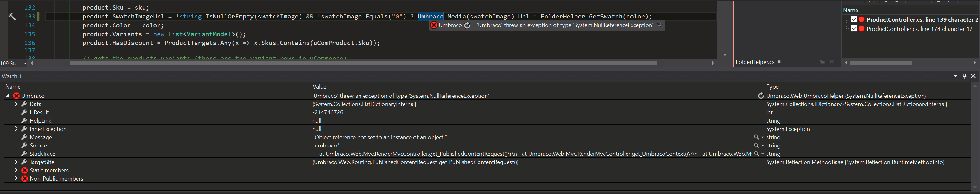
Task: Click the type 'Umbraco.Web.UmbracoHelper {System.NullReferenceException}'
Action: (x=846, y=96)
